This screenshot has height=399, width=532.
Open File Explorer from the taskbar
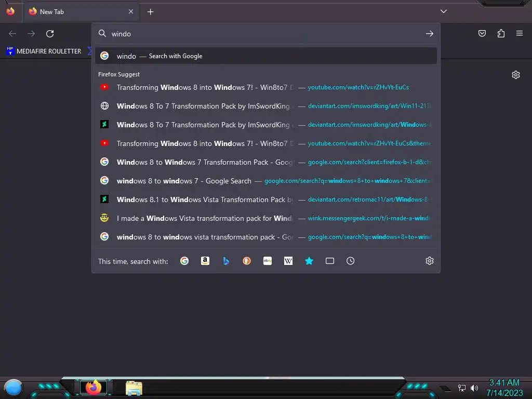(x=134, y=388)
